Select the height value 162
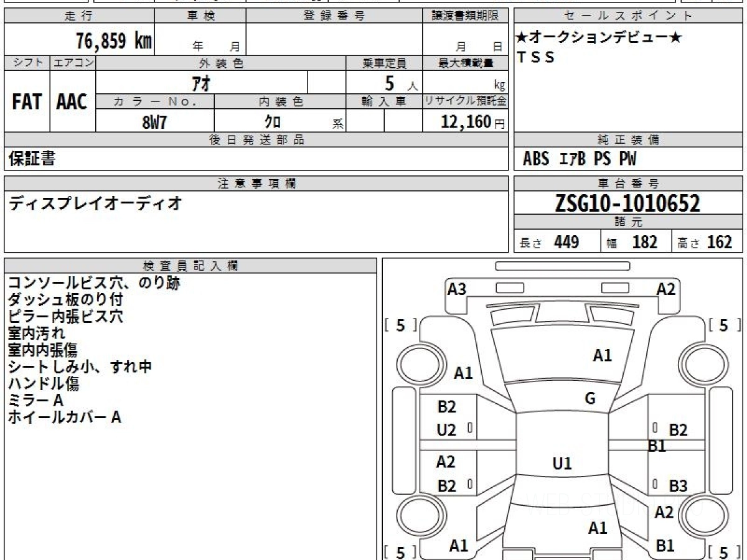This screenshot has height=560, width=747. click(719, 242)
